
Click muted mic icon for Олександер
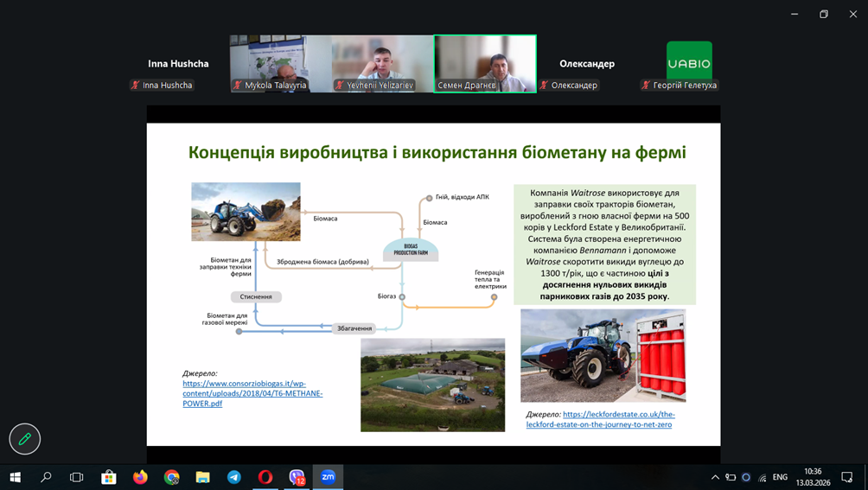pyautogui.click(x=545, y=86)
